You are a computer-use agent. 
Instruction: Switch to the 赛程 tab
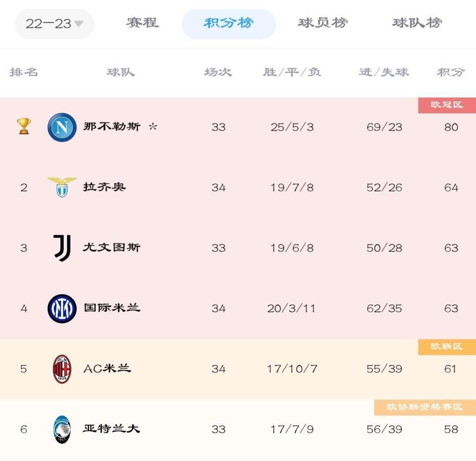pyautogui.click(x=143, y=23)
